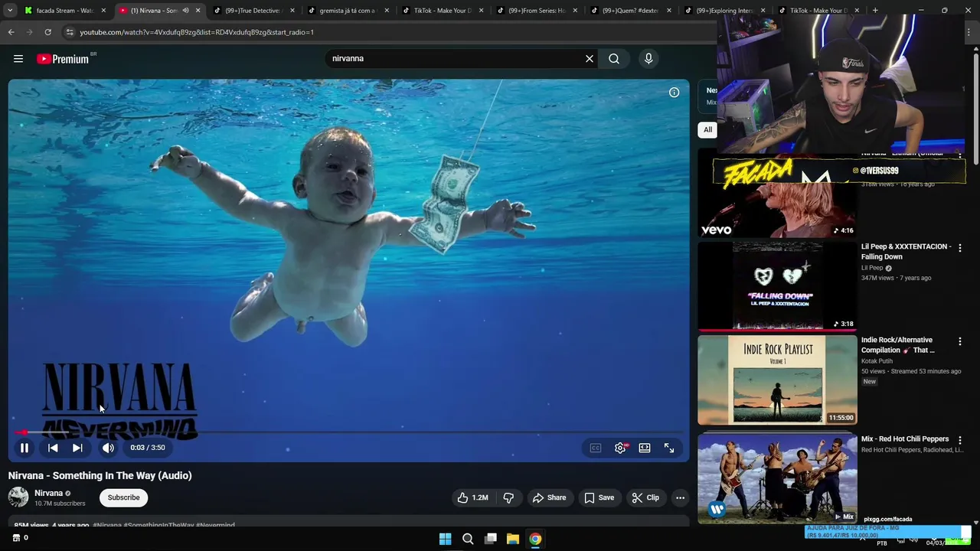Run search with the magnifier button

614,58
